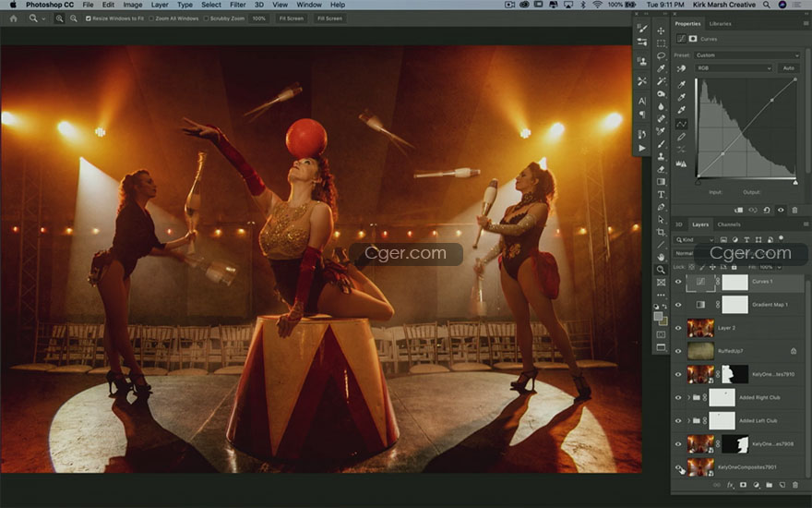
Task: Click the foreground color swatch
Action: [x=658, y=316]
